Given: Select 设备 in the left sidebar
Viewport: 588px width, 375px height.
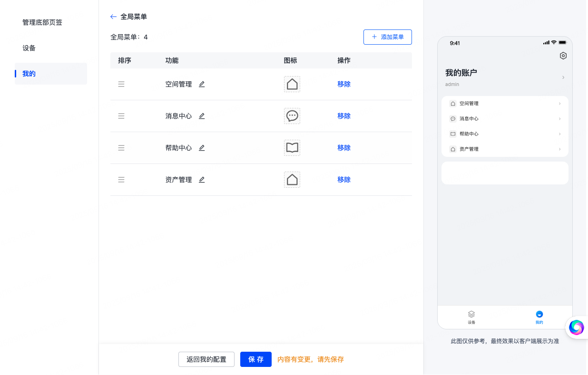Looking at the screenshot, I should (x=29, y=48).
